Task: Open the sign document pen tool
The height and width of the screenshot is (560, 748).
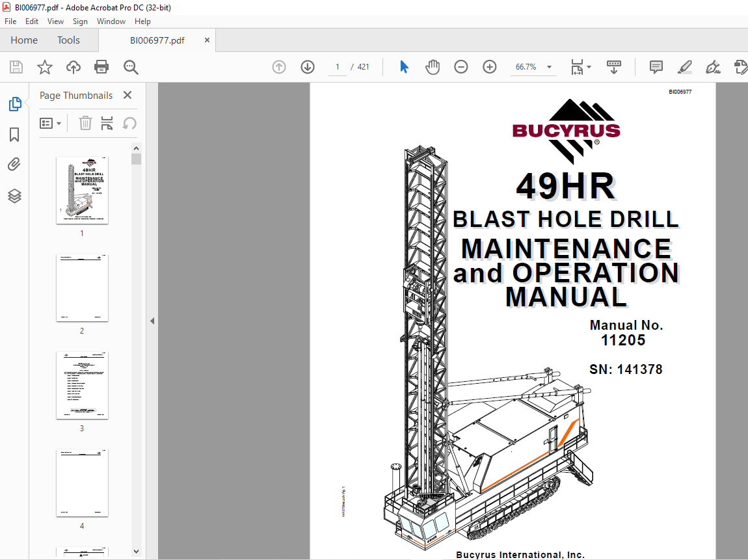Action: (713, 67)
